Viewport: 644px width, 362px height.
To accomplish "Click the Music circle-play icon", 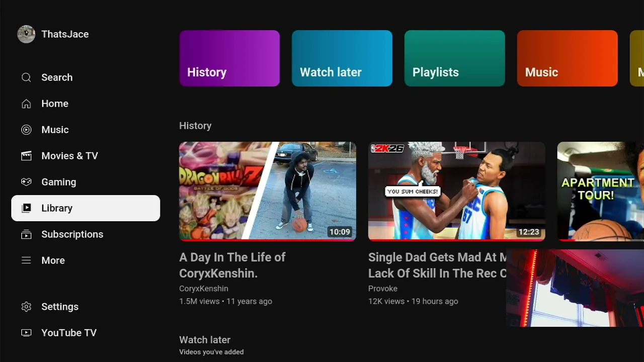I will pyautogui.click(x=26, y=130).
